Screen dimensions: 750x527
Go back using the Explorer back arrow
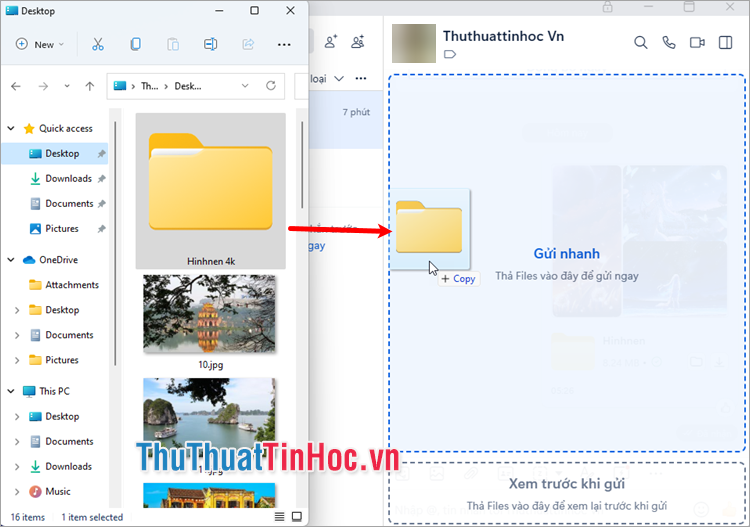16,86
